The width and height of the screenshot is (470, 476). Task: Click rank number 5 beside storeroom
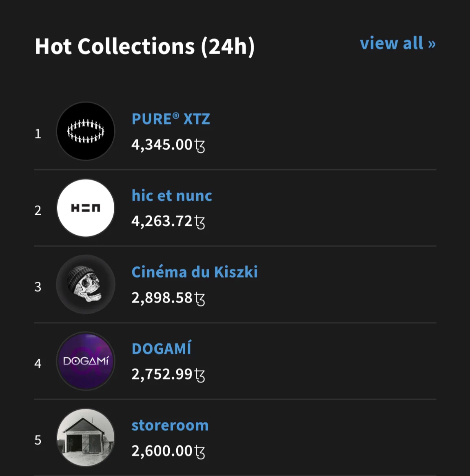(x=38, y=440)
